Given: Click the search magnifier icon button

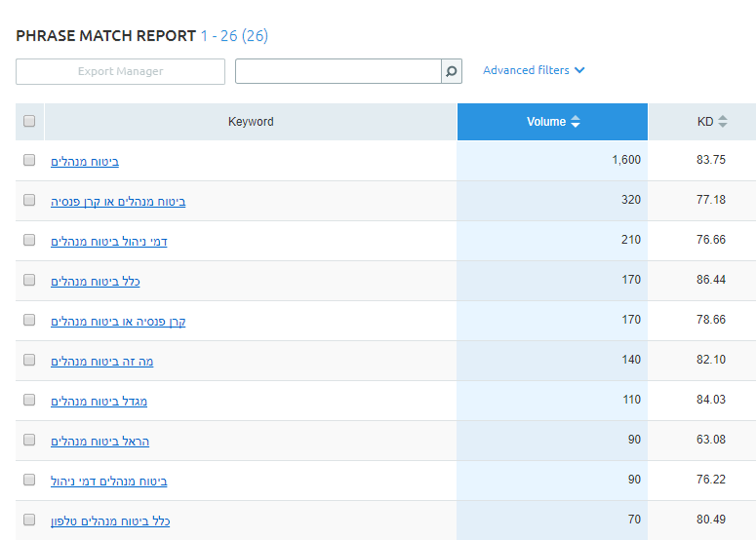Looking at the screenshot, I should [x=452, y=71].
